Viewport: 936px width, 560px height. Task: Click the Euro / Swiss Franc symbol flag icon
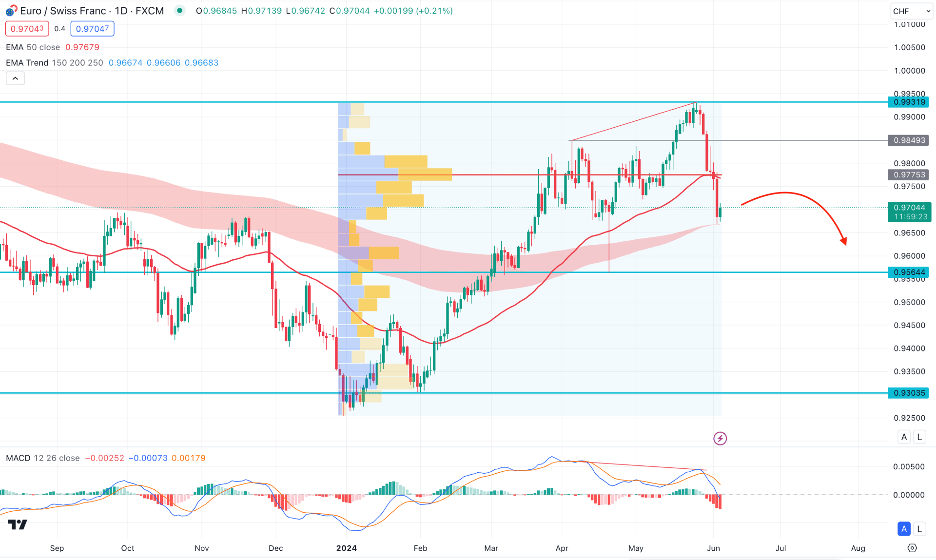(11, 10)
